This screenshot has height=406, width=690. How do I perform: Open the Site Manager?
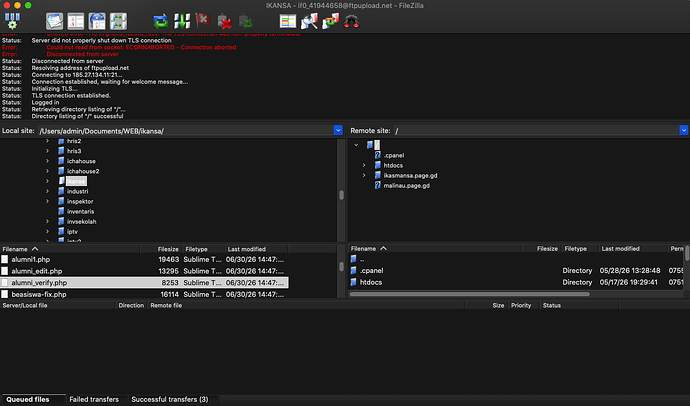(x=12, y=21)
